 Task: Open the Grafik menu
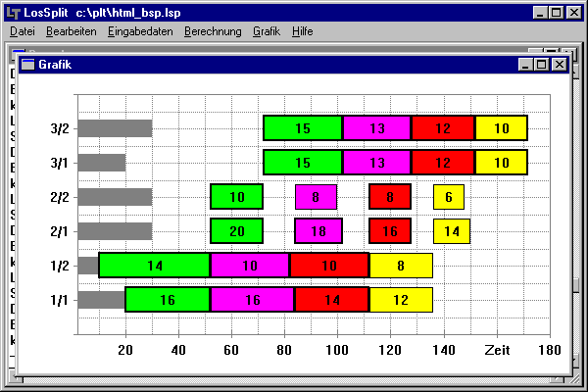[266, 31]
